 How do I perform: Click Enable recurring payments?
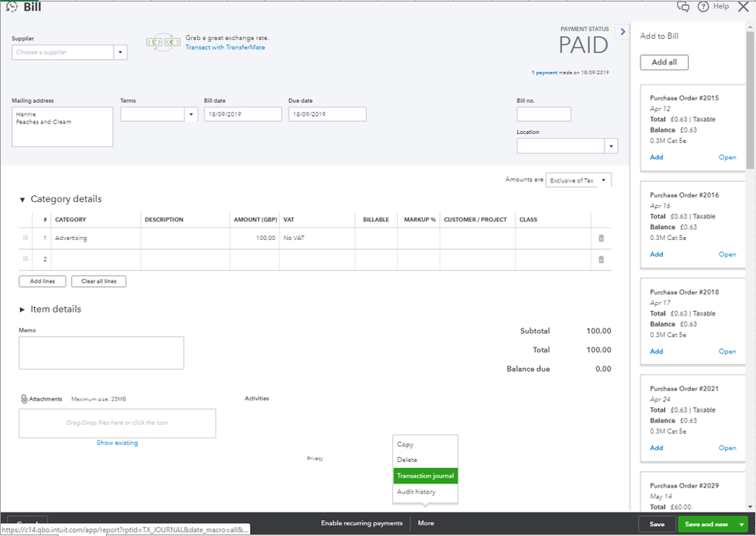[361, 523]
